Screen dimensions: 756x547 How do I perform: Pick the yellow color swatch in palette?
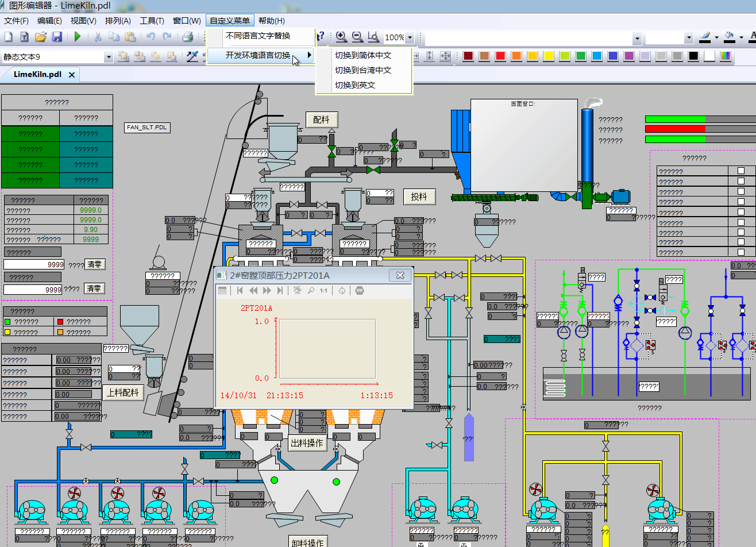549,56
